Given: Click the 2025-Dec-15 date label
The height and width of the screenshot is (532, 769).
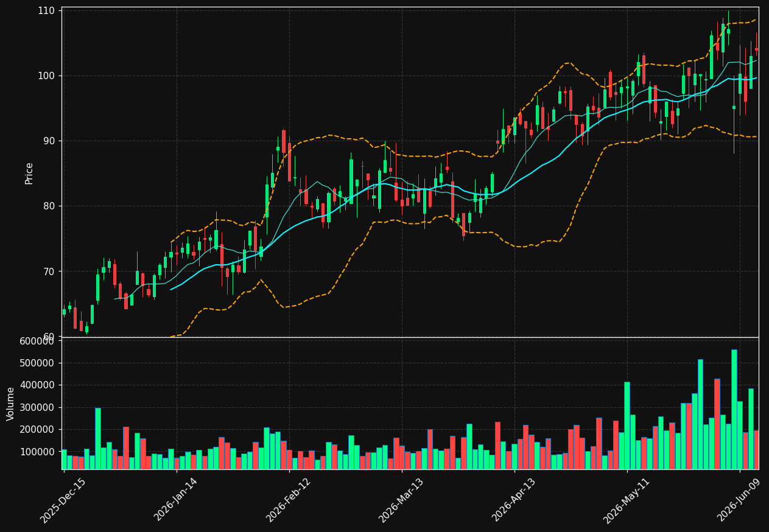Looking at the screenshot, I should [x=63, y=500].
